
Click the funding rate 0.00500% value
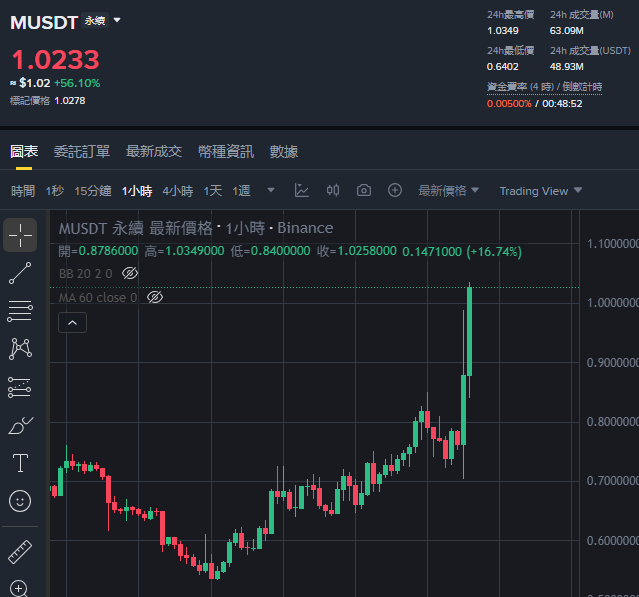pos(509,104)
